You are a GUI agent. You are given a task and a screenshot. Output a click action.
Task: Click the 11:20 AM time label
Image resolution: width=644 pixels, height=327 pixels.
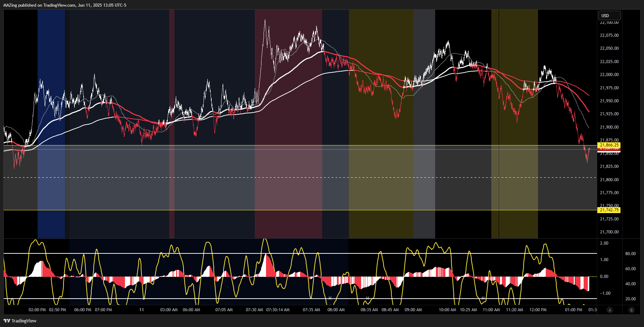(514, 310)
